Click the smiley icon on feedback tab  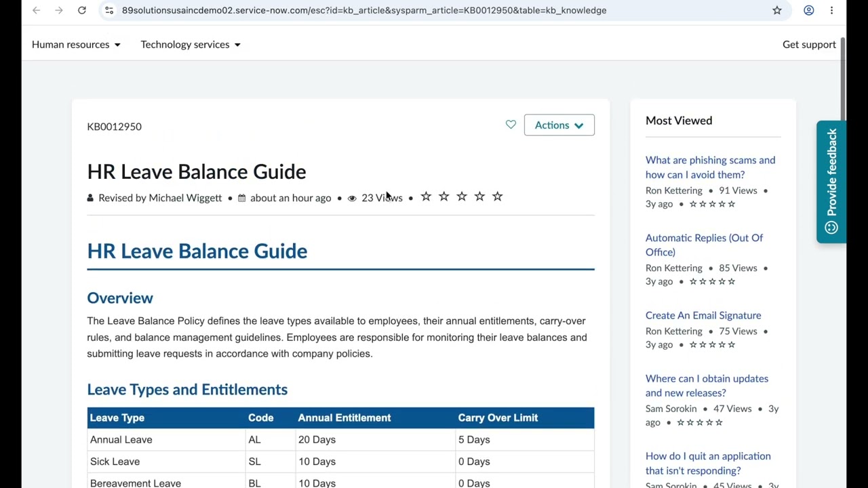tap(831, 228)
